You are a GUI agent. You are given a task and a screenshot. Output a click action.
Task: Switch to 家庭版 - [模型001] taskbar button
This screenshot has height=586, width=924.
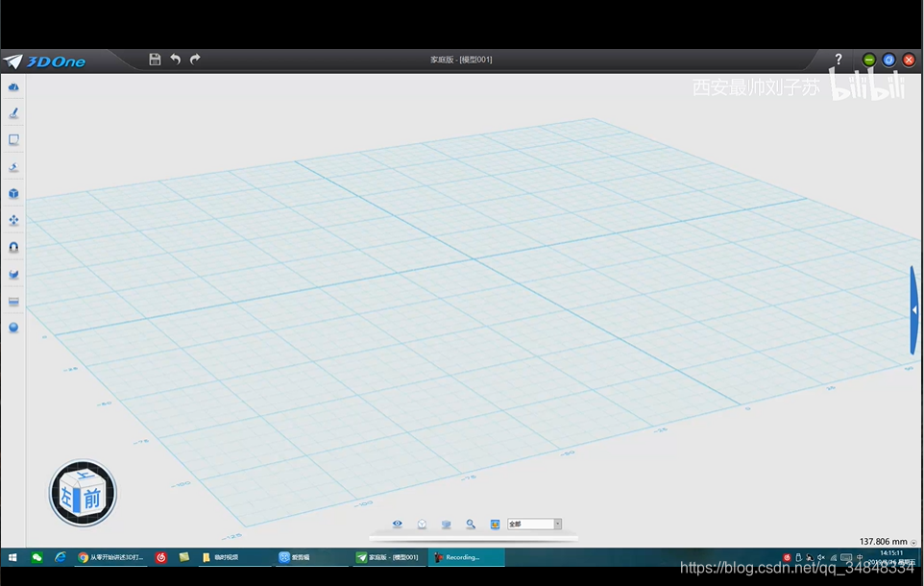pyautogui.click(x=388, y=557)
